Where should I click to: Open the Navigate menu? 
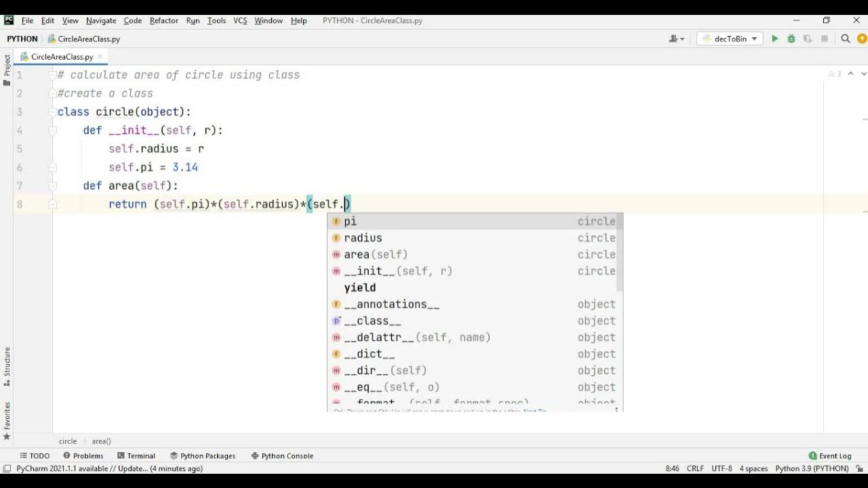click(x=101, y=20)
